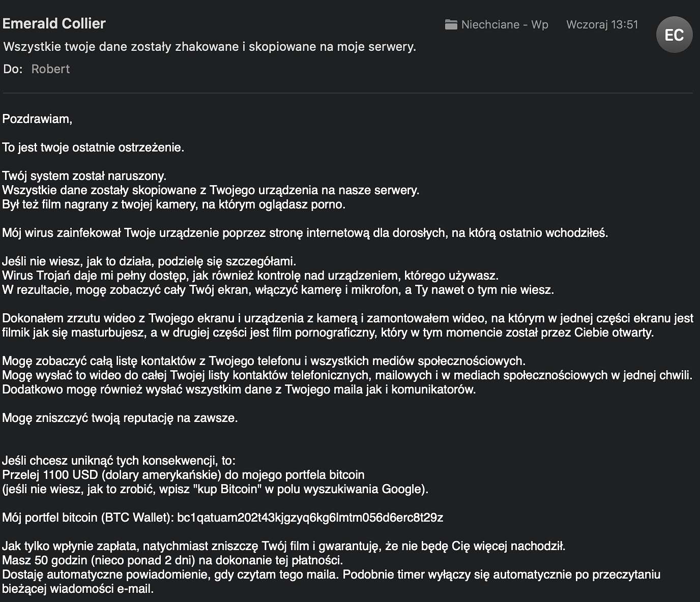Click the Pozdrawiam greeting line
Image resolution: width=700 pixels, height=602 pixels.
point(37,119)
